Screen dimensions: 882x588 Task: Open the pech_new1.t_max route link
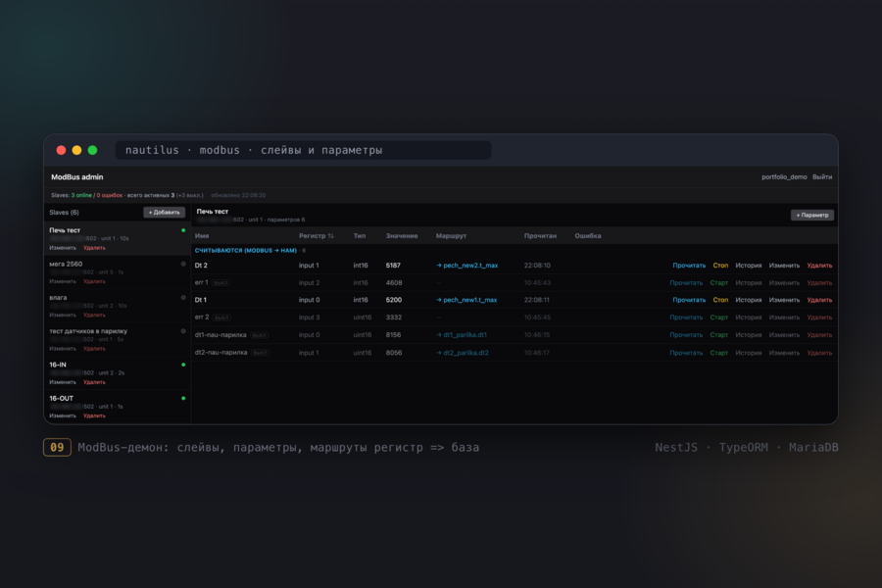pos(466,300)
